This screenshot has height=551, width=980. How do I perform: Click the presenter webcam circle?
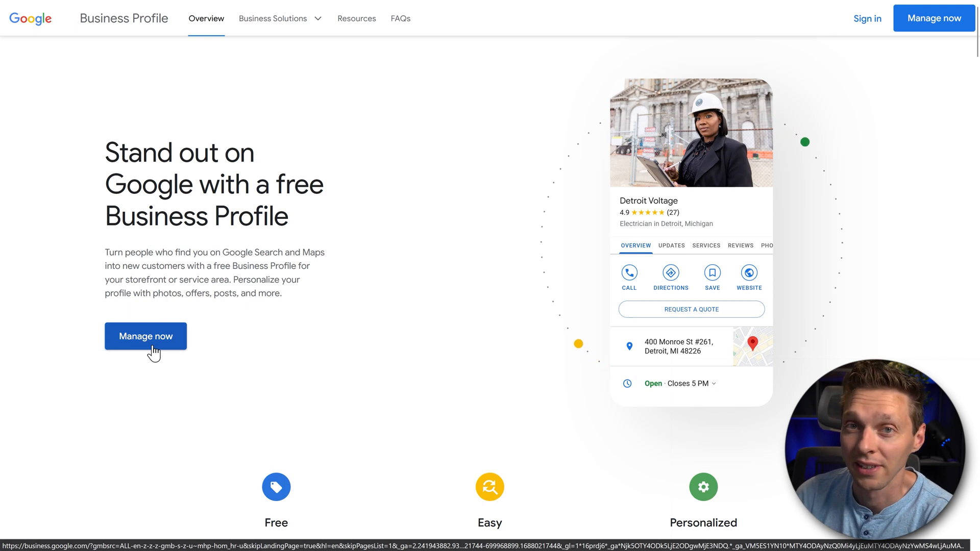click(875, 449)
